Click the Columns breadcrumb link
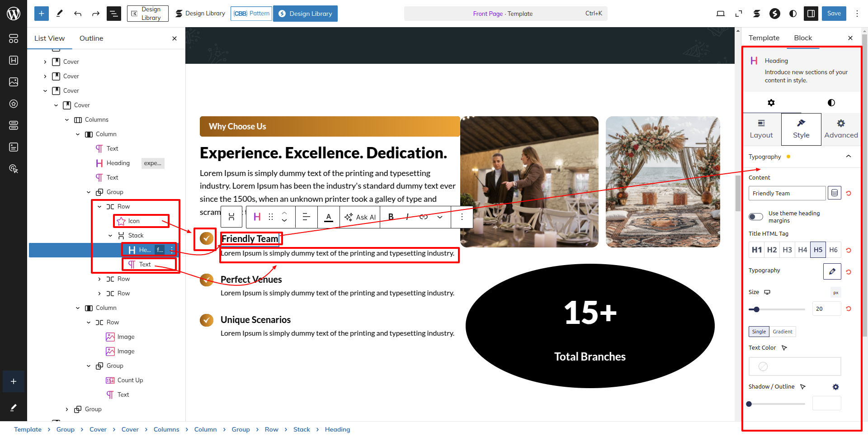The image size is (868, 437). pyautogui.click(x=166, y=429)
